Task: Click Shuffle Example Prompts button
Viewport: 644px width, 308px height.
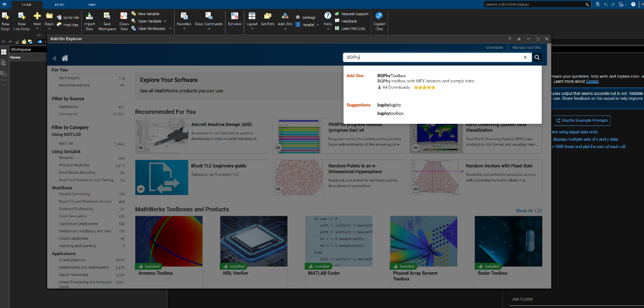Action: point(582,120)
